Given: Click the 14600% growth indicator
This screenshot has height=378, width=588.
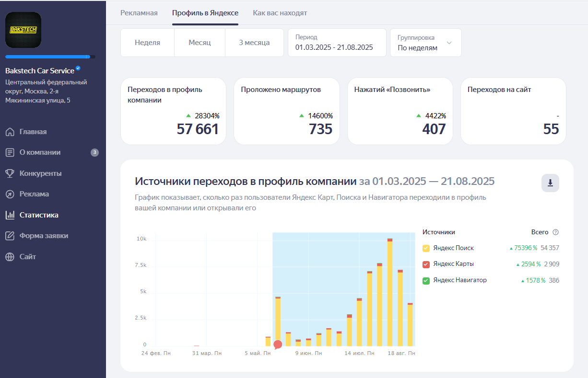Looking at the screenshot, I should [x=316, y=116].
